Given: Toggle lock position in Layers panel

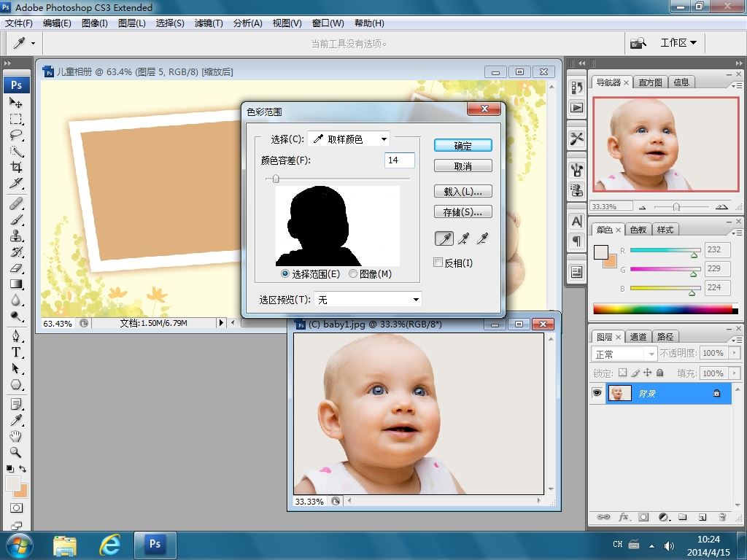Looking at the screenshot, I should point(648,373).
